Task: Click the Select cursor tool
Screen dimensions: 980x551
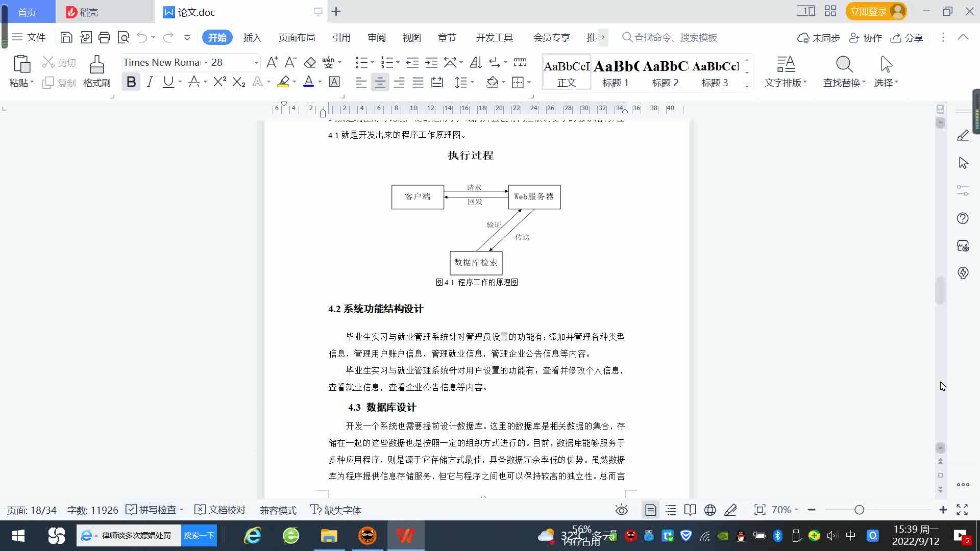Action: (886, 64)
